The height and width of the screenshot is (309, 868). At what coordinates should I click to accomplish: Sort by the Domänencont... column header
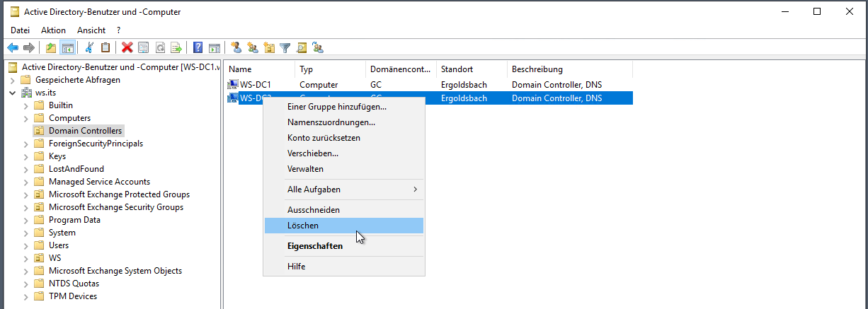(x=401, y=69)
